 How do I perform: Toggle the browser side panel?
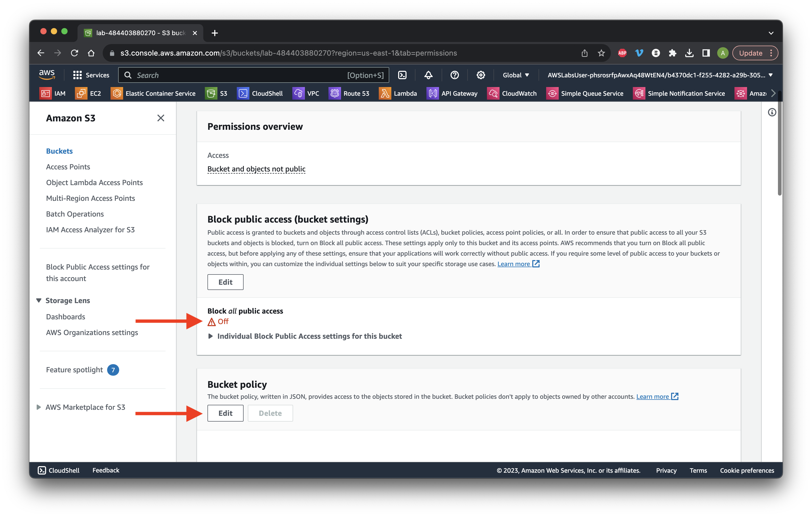tap(706, 53)
